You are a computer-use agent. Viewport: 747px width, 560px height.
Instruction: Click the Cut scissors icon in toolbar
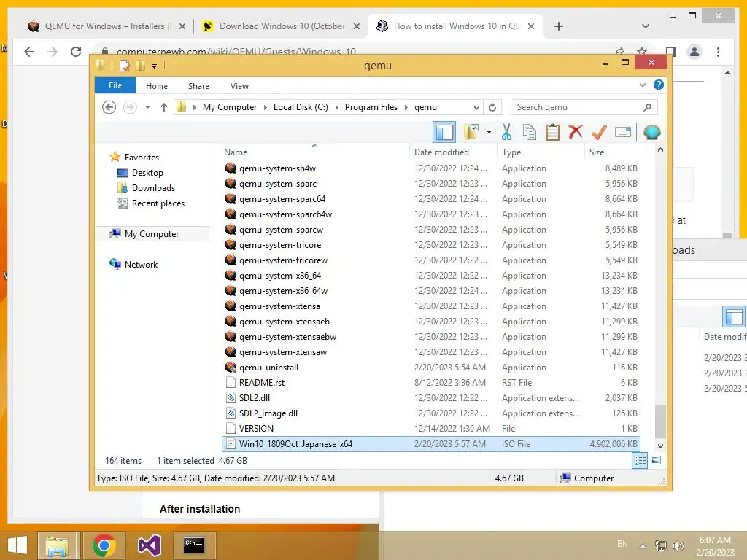click(x=506, y=132)
